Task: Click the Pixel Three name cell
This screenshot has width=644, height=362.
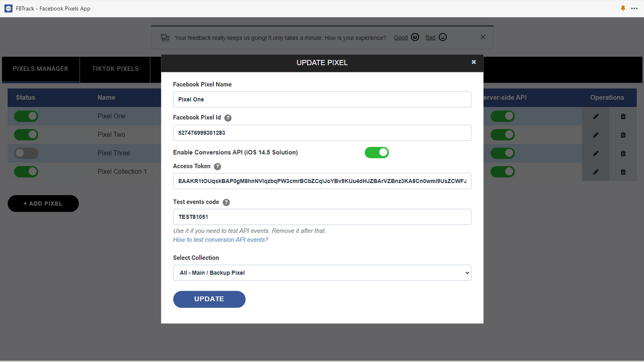Action: [114, 153]
